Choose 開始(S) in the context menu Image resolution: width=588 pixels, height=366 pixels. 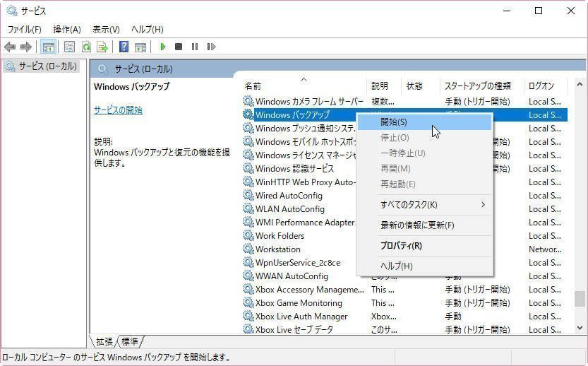point(424,122)
